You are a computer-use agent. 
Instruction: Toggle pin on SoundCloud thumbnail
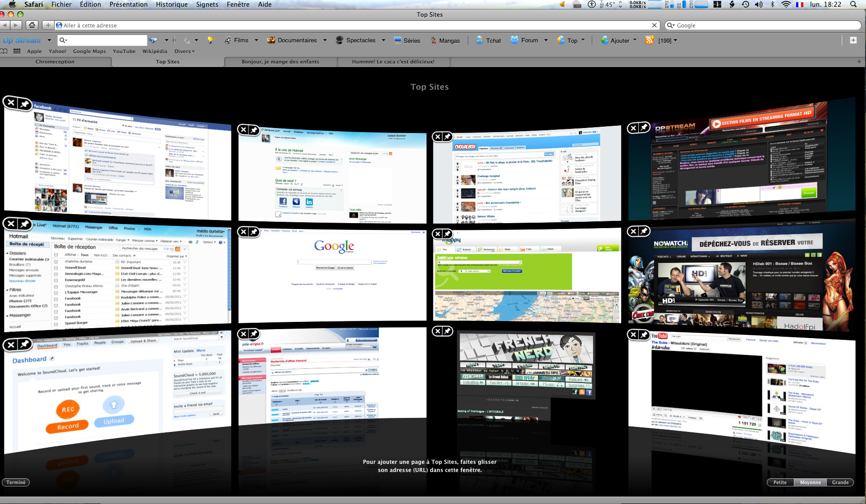coord(25,345)
